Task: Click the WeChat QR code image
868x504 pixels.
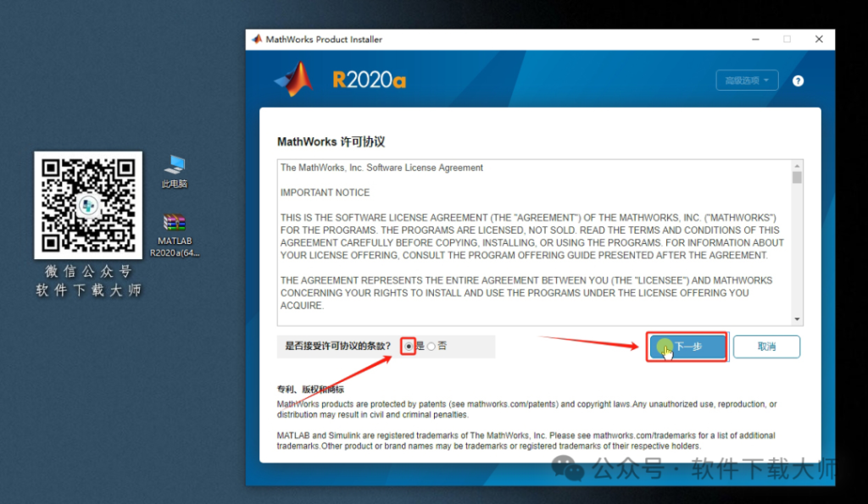Action: tap(87, 203)
